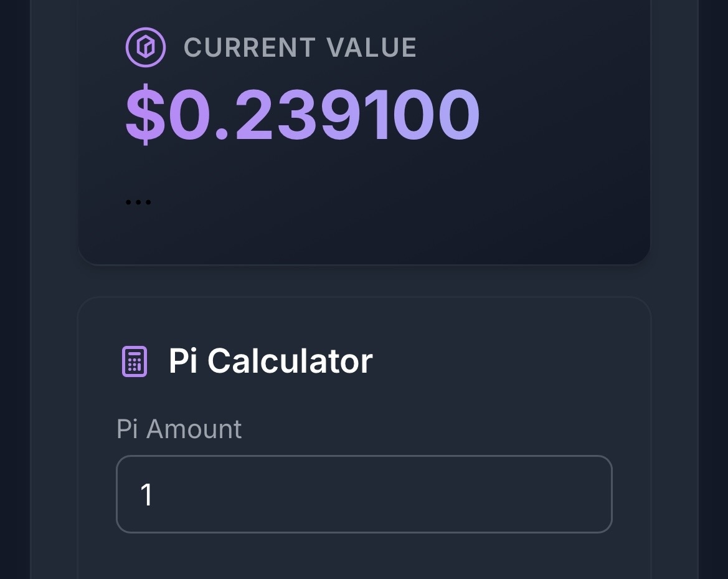Click the Pi coin icon beside Current Value
728x579 pixels.
tap(146, 48)
